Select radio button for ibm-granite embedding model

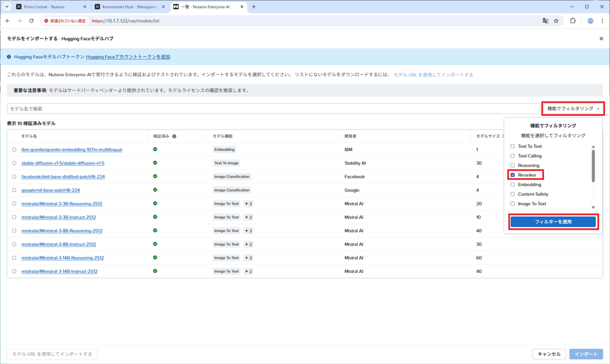pos(14,149)
